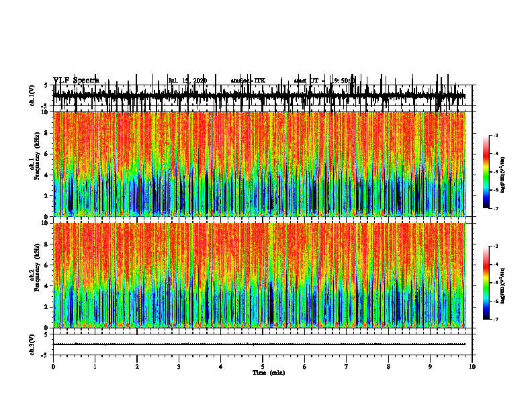Viewport: 532px width, 411px height.
Task: Click the "Time (min)" x-axis label
Action: click(x=269, y=373)
